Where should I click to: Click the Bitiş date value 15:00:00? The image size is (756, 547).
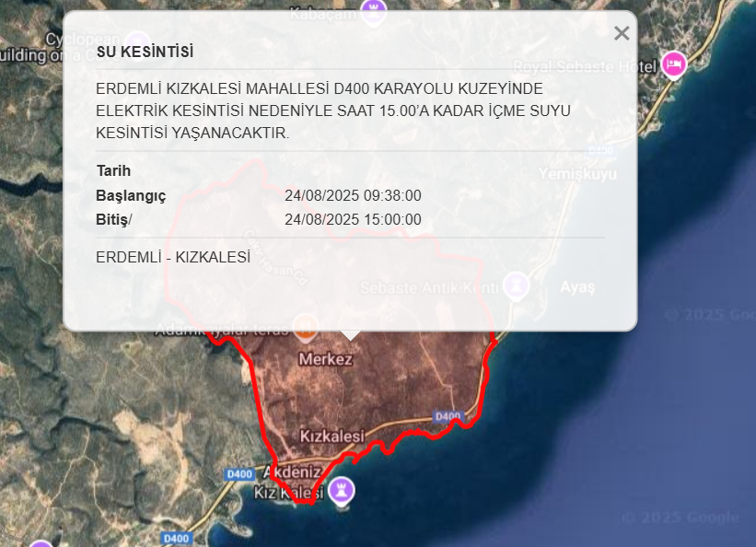pyautogui.click(x=353, y=219)
